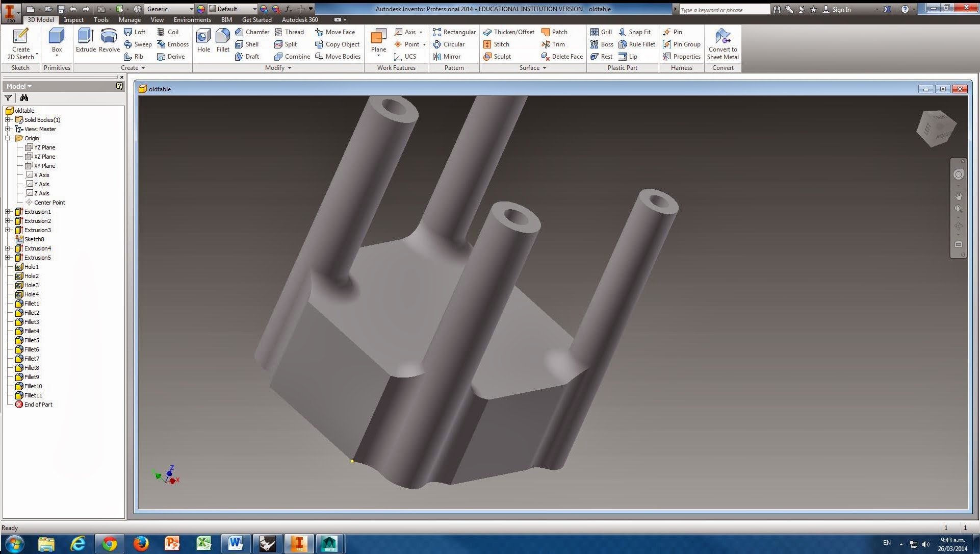Switch to the Inspect ribbon tab
Viewport: 980px width, 554px height.
coord(73,20)
